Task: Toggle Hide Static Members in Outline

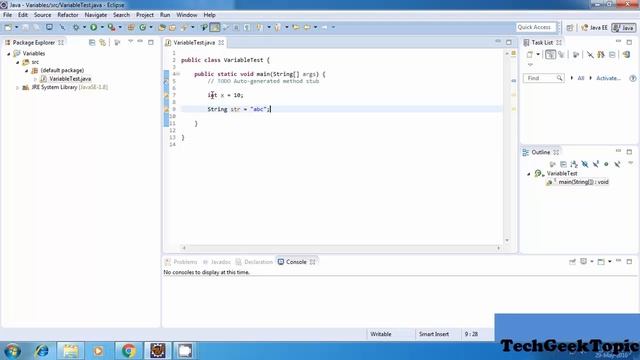Action: pyautogui.click(x=596, y=164)
